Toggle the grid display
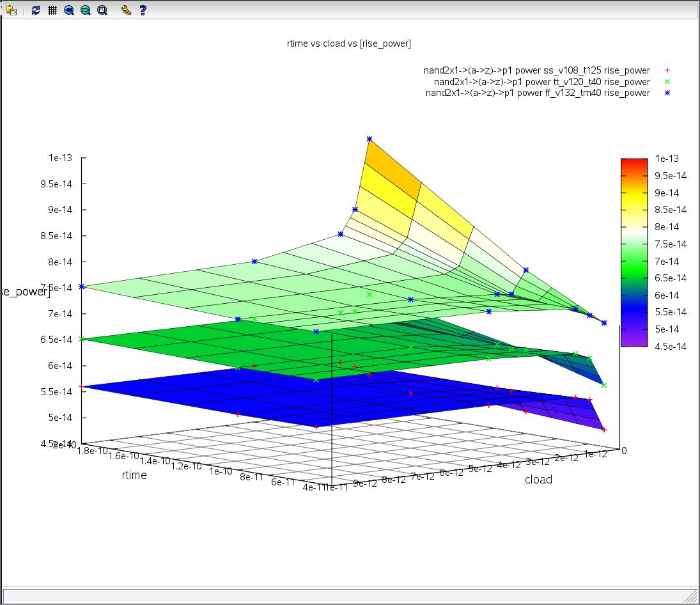This screenshot has height=605, width=700. pyautogui.click(x=52, y=10)
